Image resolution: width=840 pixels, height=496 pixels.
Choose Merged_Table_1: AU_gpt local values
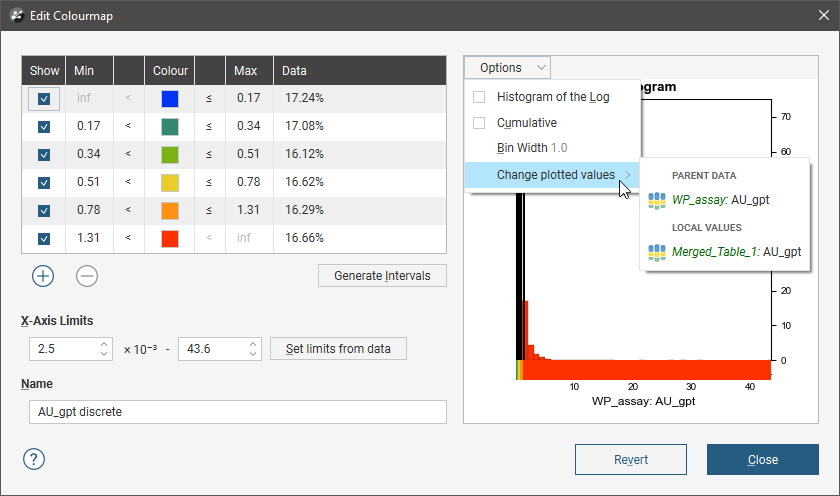tap(736, 252)
